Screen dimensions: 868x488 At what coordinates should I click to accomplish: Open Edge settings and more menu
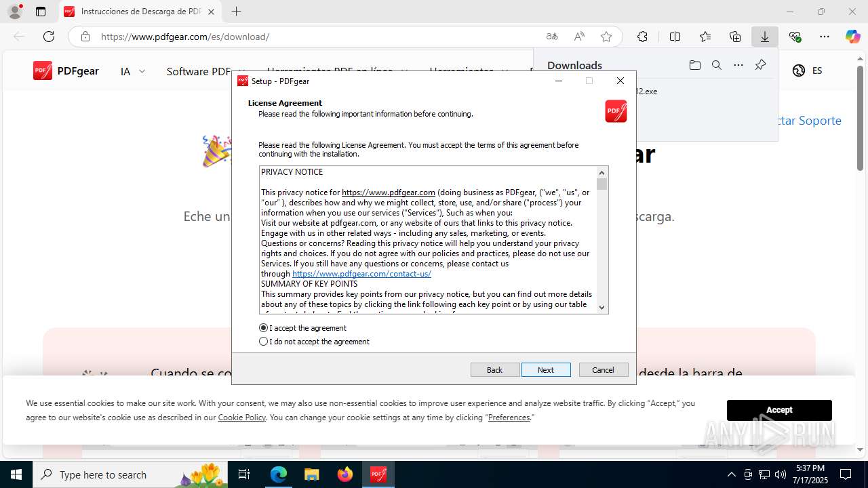[825, 37]
